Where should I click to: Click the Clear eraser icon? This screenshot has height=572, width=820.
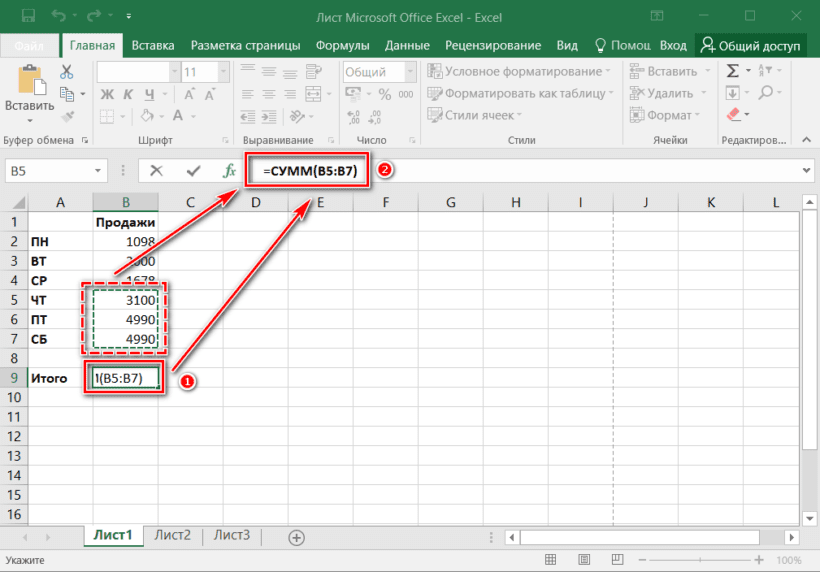(x=734, y=114)
